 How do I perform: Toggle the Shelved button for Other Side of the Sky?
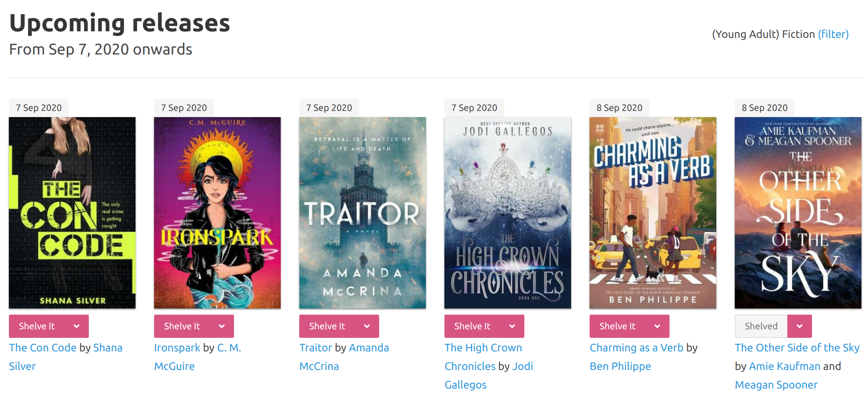[x=761, y=326]
